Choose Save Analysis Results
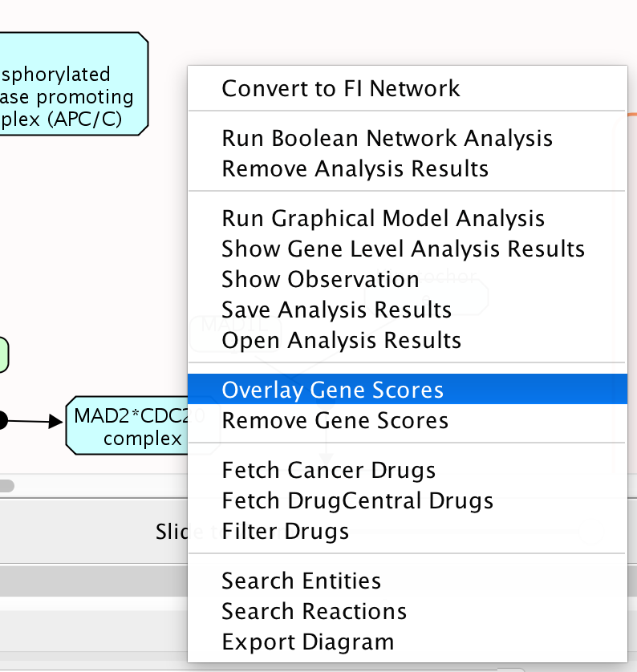This screenshot has height=672, width=637. coord(336,310)
